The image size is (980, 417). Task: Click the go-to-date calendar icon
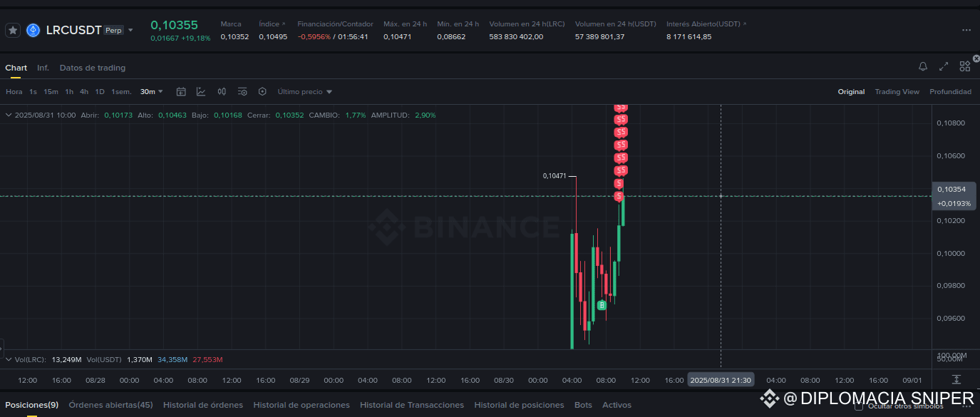(x=181, y=91)
